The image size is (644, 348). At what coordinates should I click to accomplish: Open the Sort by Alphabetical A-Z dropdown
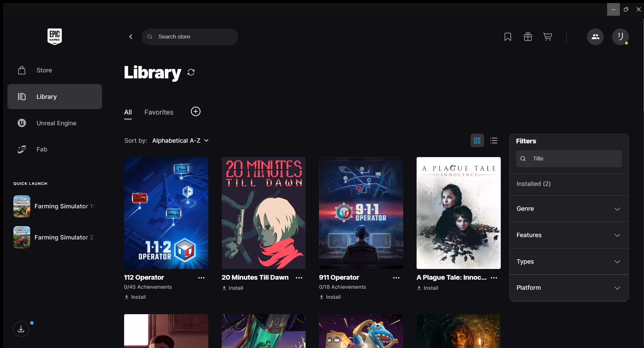coord(180,141)
